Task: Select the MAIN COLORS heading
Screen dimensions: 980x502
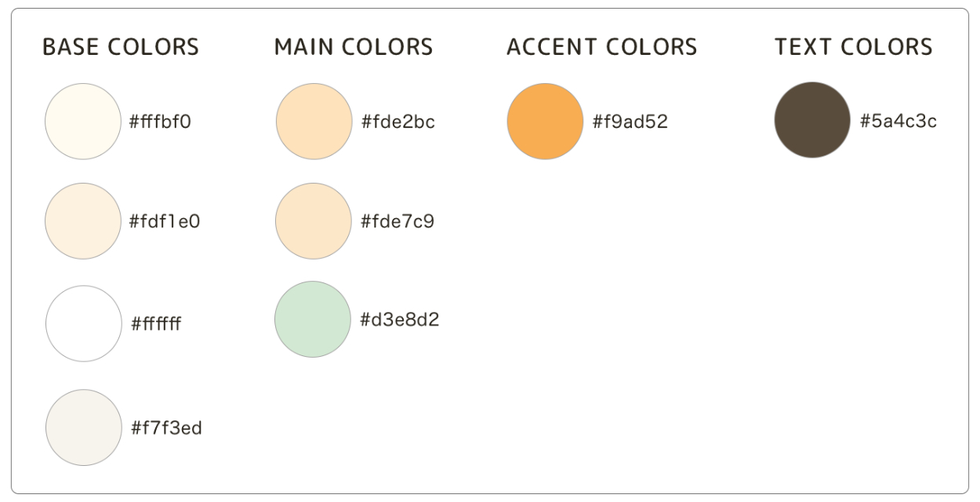Action: tap(354, 47)
